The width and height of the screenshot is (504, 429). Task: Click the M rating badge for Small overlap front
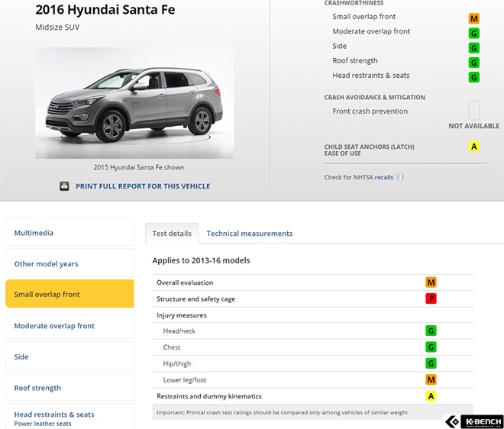point(473,18)
